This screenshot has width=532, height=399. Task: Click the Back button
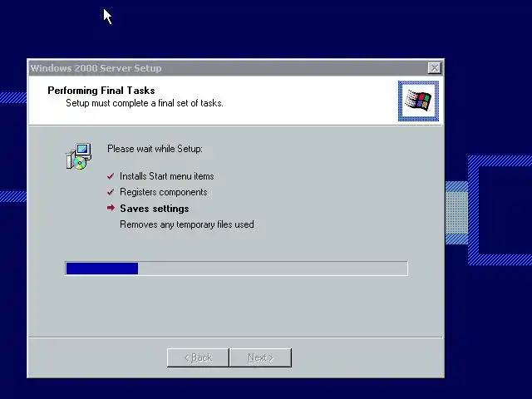[x=198, y=357]
